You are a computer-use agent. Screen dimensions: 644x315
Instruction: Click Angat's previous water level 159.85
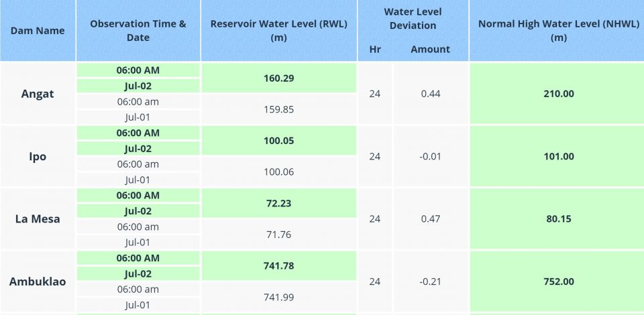pyautogui.click(x=279, y=109)
